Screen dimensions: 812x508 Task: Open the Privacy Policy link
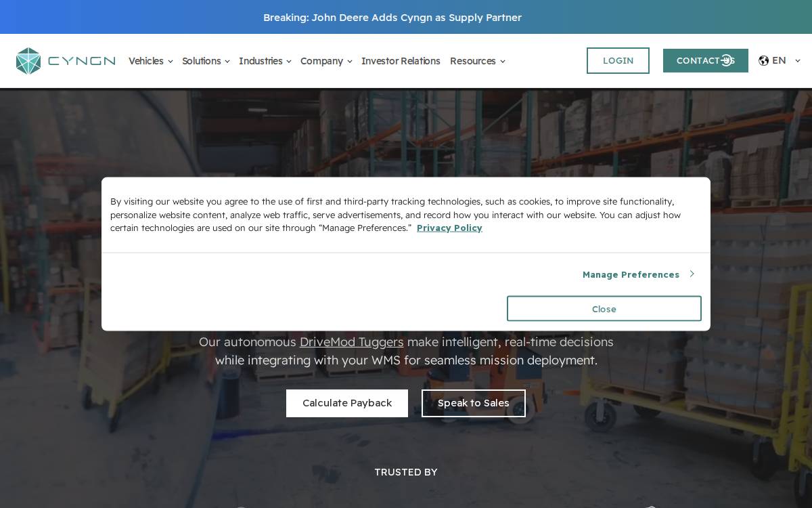click(x=449, y=228)
